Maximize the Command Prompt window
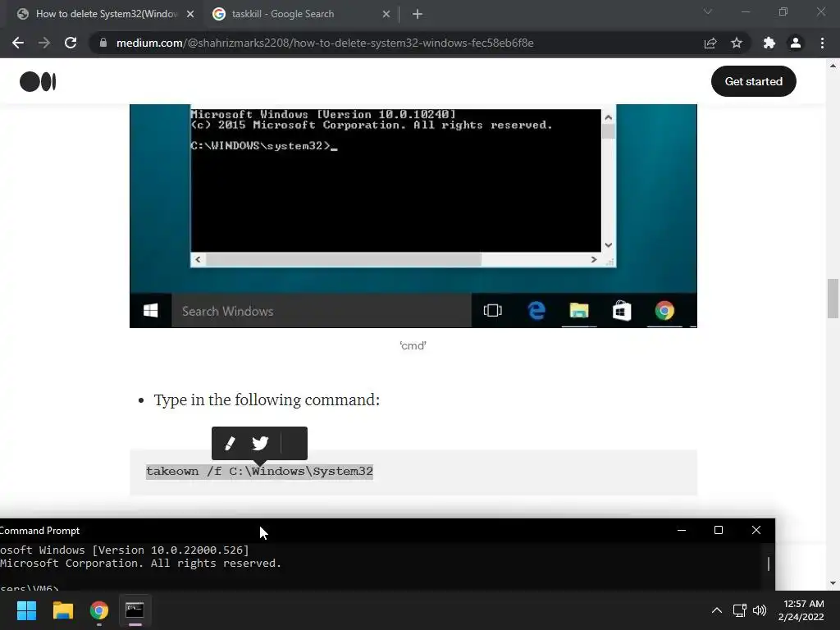 point(719,531)
